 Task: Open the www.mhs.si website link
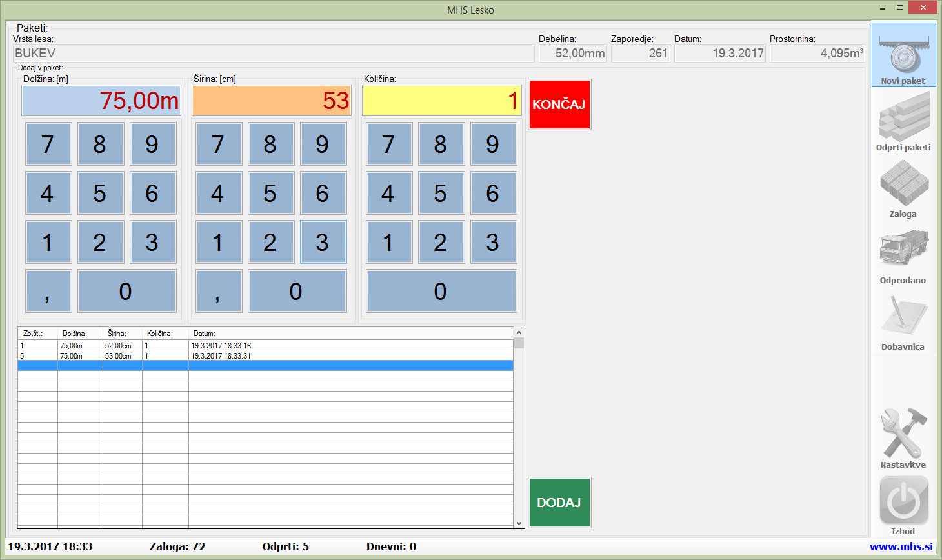pyautogui.click(x=901, y=546)
